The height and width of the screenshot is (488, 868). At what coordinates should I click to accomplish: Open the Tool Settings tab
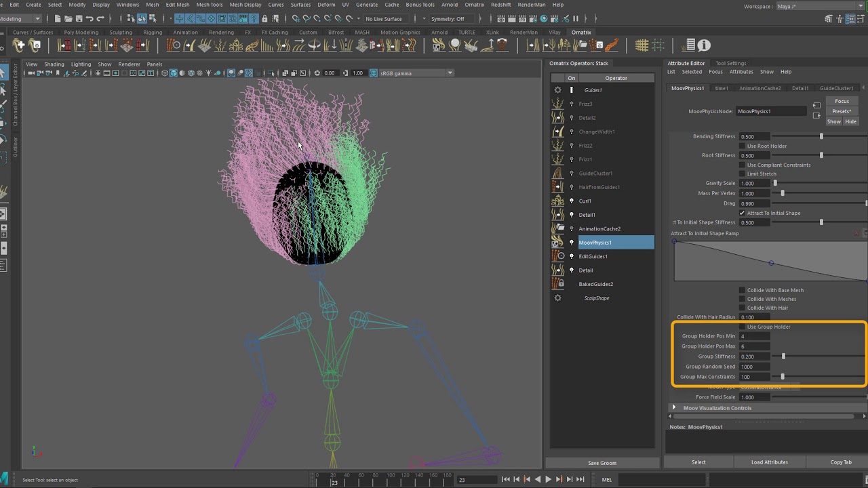tap(730, 64)
